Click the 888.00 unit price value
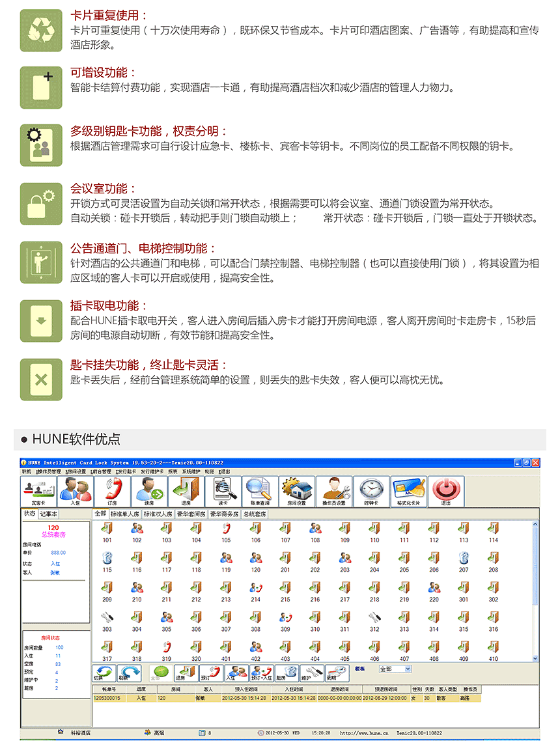The height and width of the screenshot is (750, 560). click(59, 553)
